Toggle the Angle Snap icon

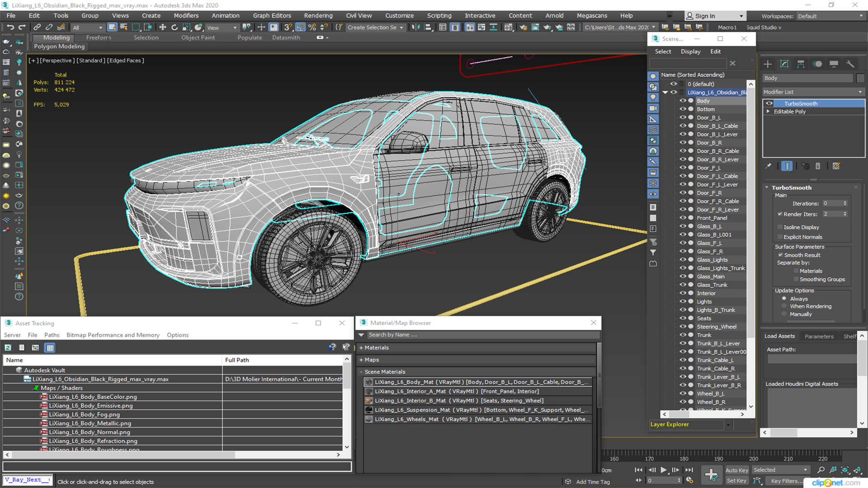click(x=300, y=28)
